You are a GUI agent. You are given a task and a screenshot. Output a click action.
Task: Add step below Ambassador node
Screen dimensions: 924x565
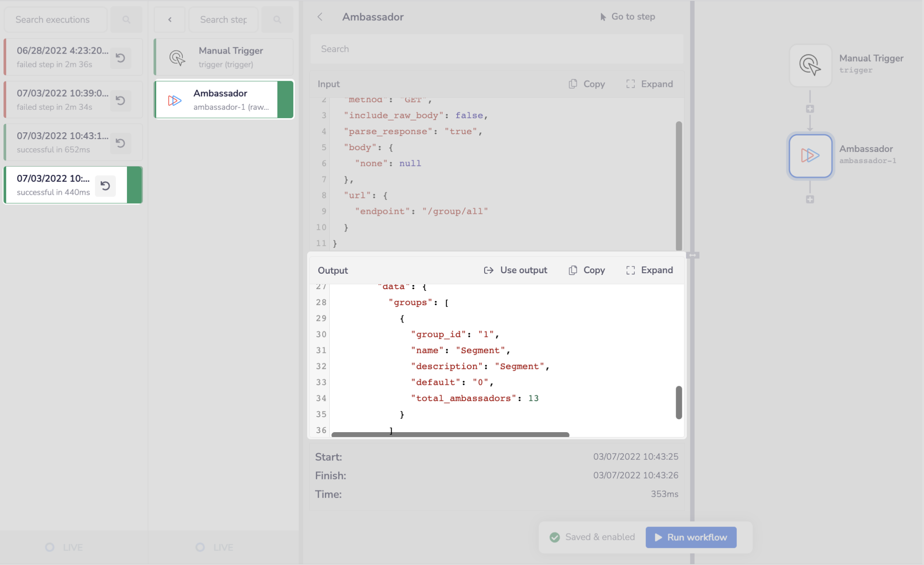tap(810, 200)
